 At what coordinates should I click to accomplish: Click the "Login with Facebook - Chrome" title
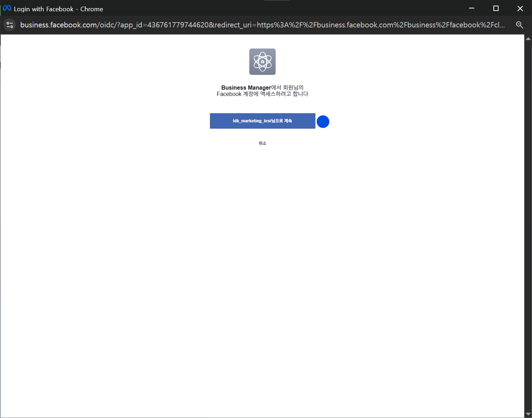58,9
